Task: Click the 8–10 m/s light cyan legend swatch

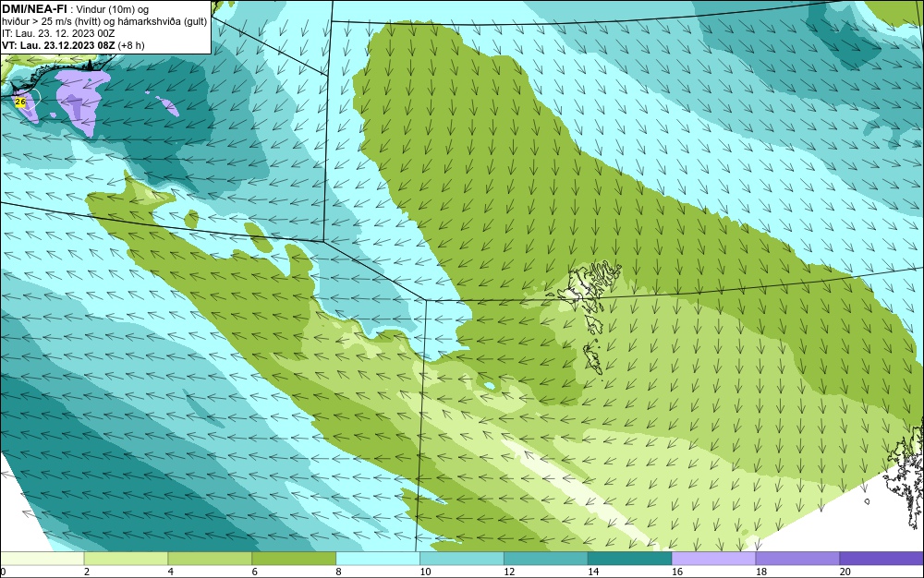Action: pos(378,558)
